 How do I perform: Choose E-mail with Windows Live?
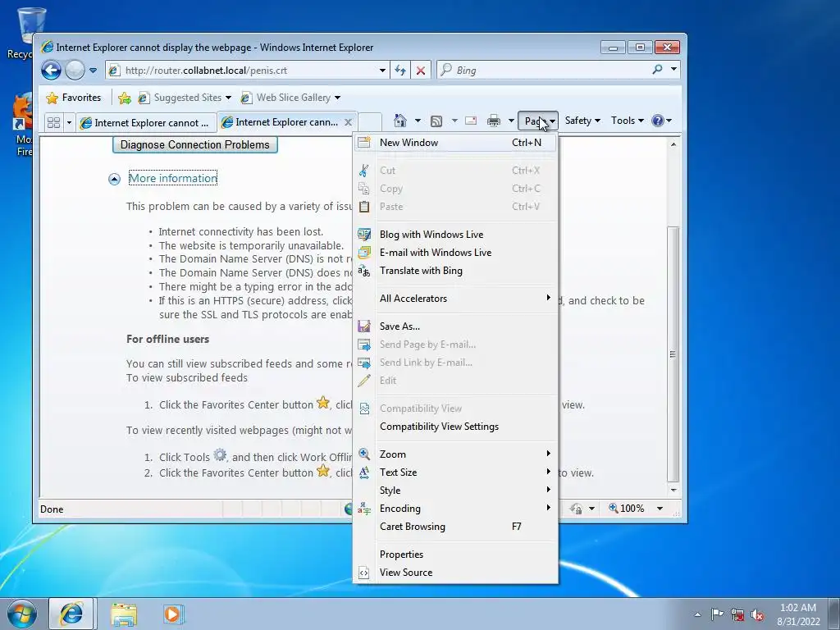tap(456, 253)
